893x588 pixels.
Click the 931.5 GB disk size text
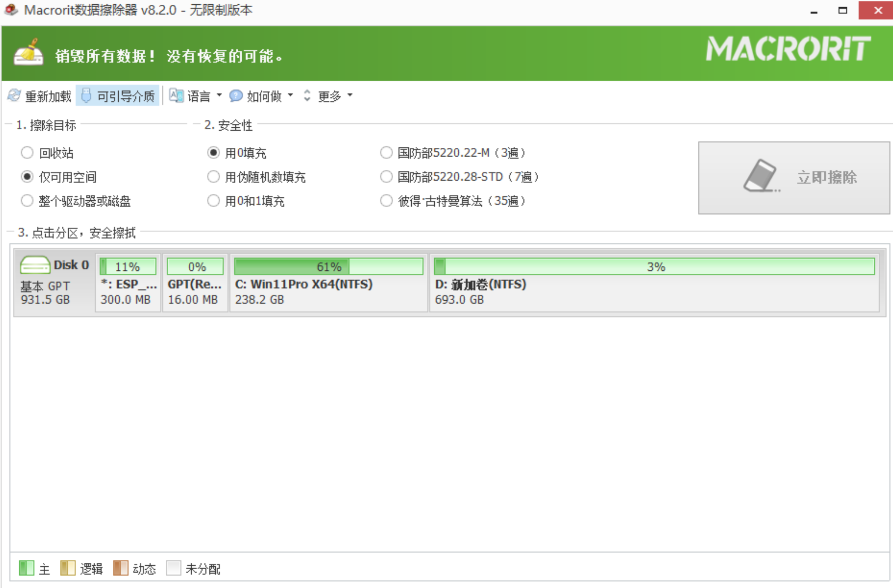coord(45,299)
